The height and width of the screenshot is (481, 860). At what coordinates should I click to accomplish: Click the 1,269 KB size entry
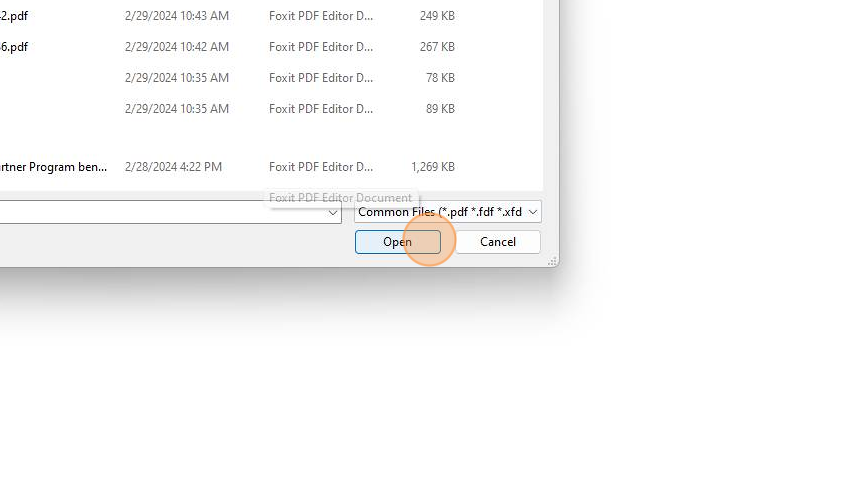tap(433, 167)
